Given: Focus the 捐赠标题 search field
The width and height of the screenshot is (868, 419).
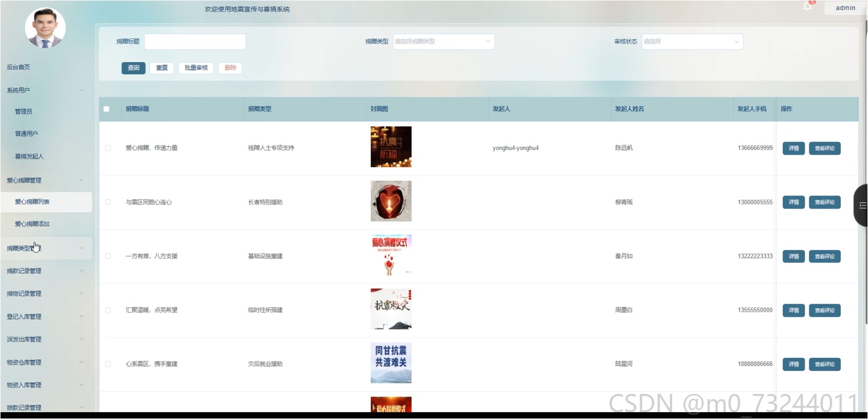Looking at the screenshot, I should coord(195,42).
